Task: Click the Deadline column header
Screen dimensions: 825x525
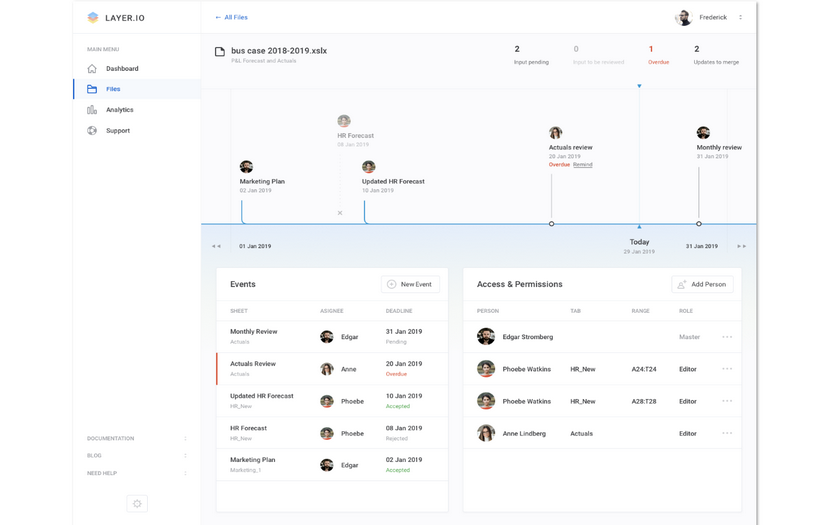Action: [399, 311]
